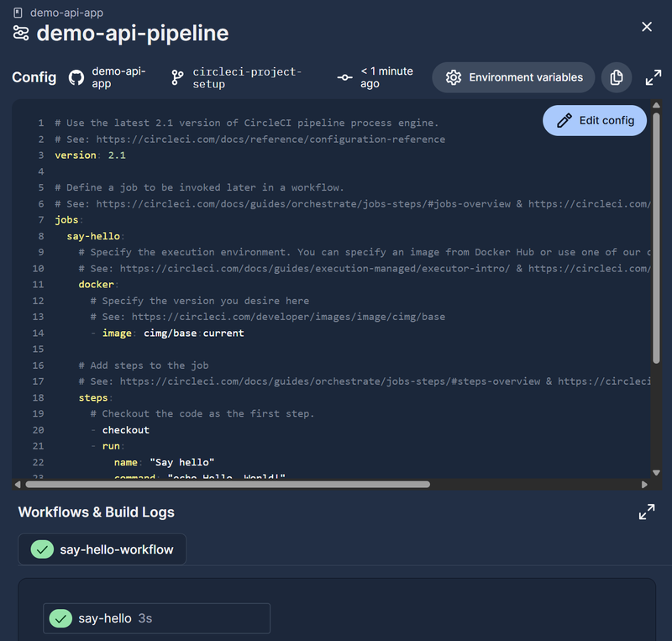The image size is (672, 641).
Task: Open the circleci-project-setup branch link
Action: coord(246,77)
